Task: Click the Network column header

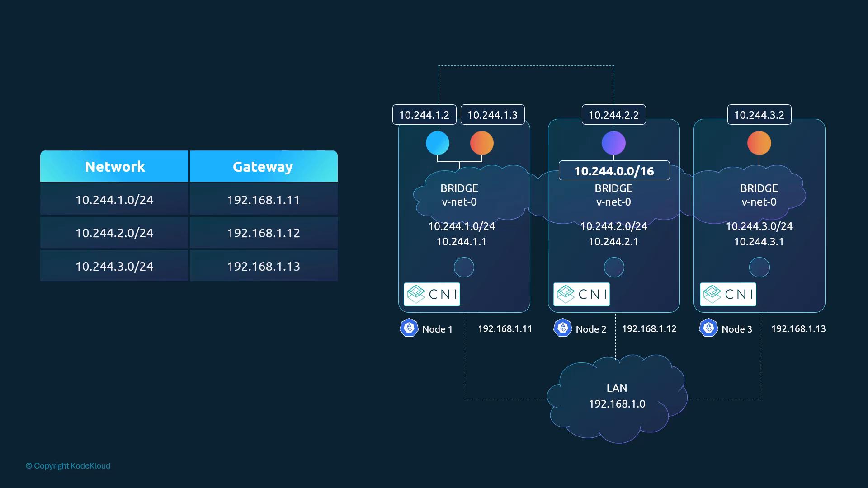Action: click(114, 166)
